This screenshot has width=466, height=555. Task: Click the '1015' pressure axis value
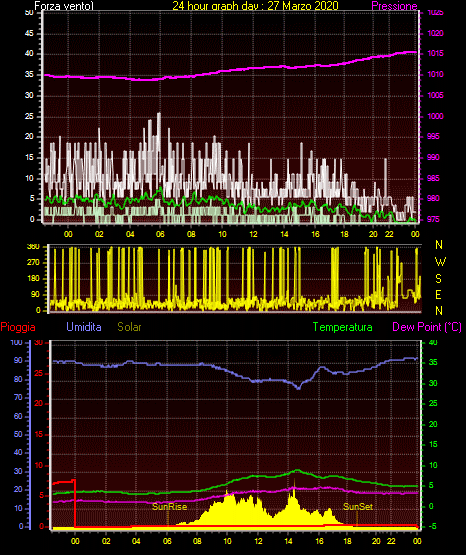[x=435, y=53]
